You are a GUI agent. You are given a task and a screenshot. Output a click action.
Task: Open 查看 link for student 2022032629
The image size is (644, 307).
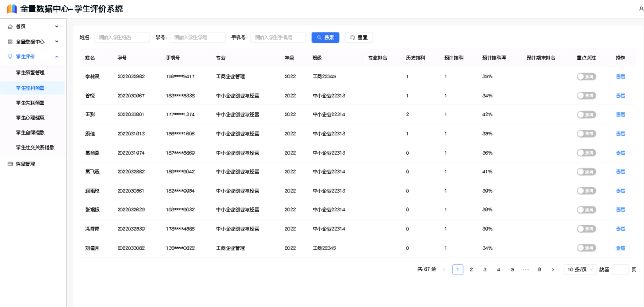coord(620,210)
